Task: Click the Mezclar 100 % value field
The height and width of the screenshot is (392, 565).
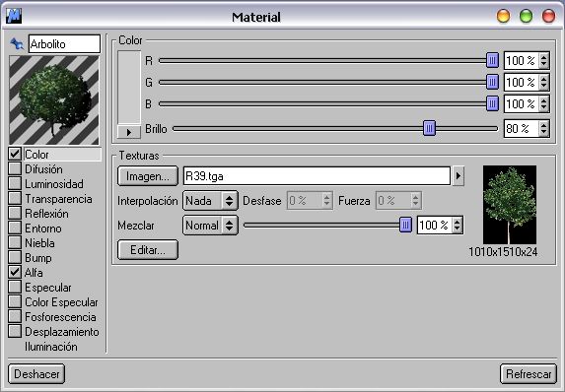Action: click(x=435, y=225)
